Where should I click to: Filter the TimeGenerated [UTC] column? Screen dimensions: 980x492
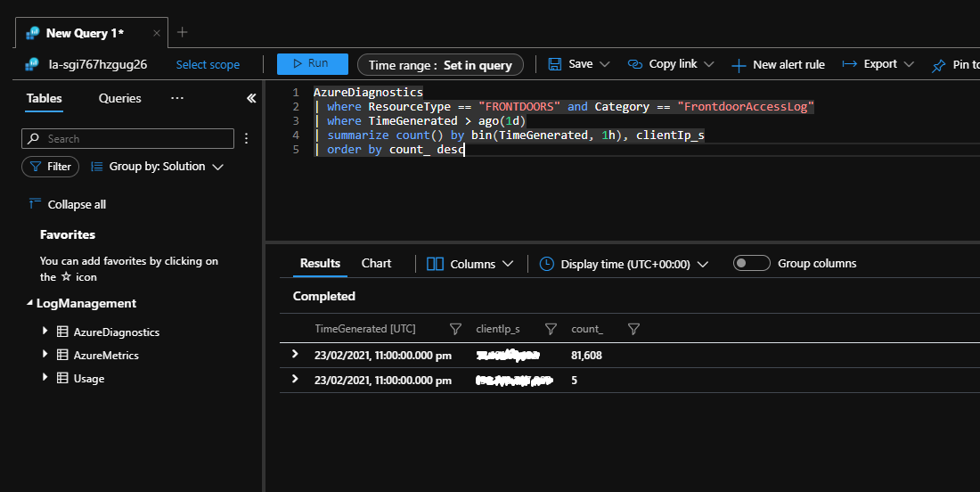tap(455, 329)
